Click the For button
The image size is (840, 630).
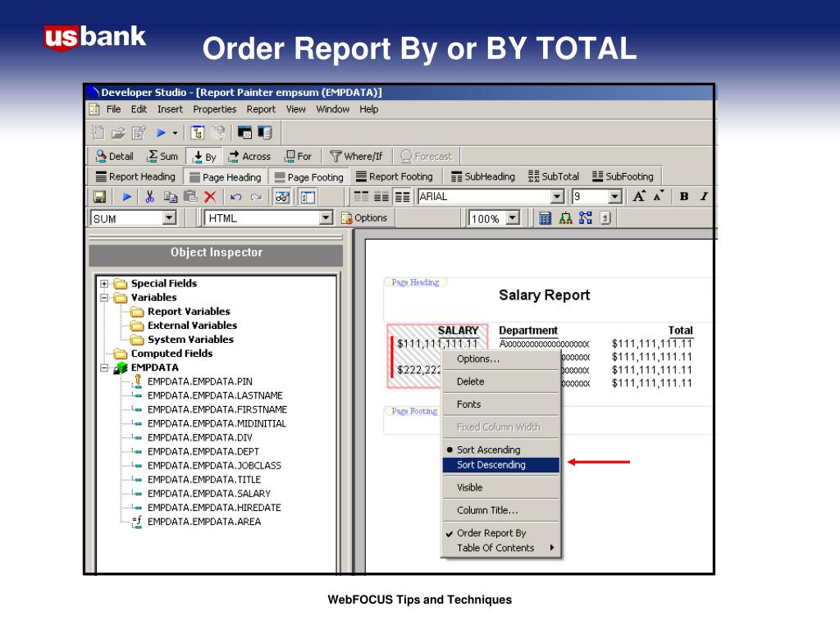(298, 156)
